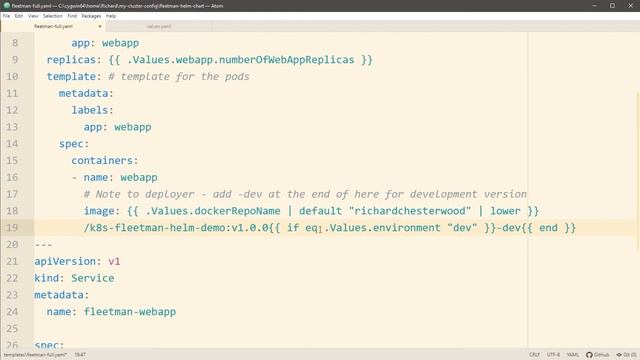Click 'kind: Service' on line 22
Viewport: 640px width, 360px height.
click(x=74, y=278)
